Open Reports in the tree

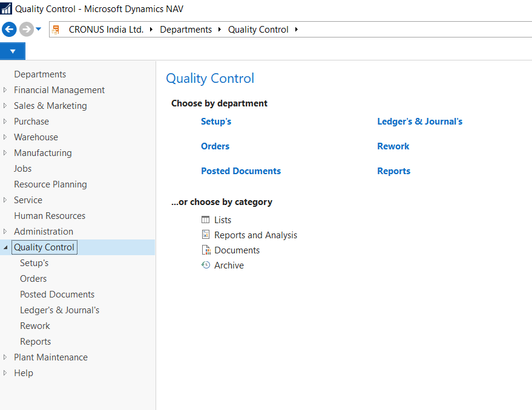click(35, 342)
